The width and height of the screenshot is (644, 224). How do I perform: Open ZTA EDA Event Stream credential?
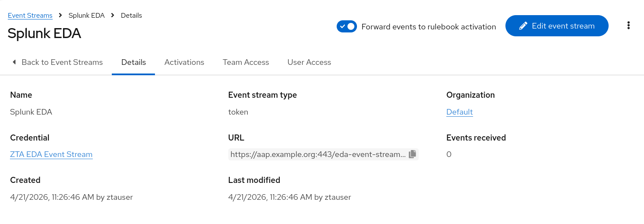51,154
